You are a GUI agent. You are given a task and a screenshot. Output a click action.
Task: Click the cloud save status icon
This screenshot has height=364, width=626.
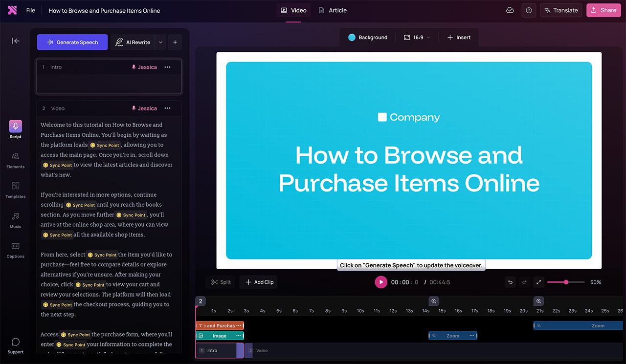point(510,10)
